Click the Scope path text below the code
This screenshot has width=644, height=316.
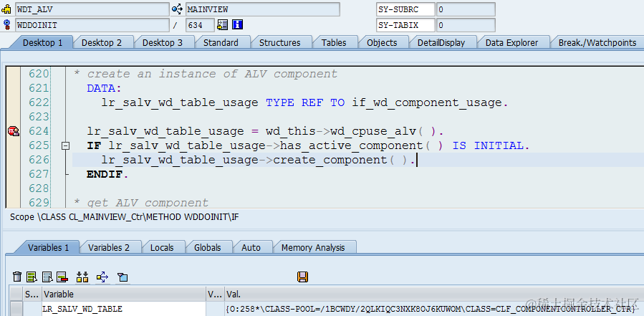point(124,217)
